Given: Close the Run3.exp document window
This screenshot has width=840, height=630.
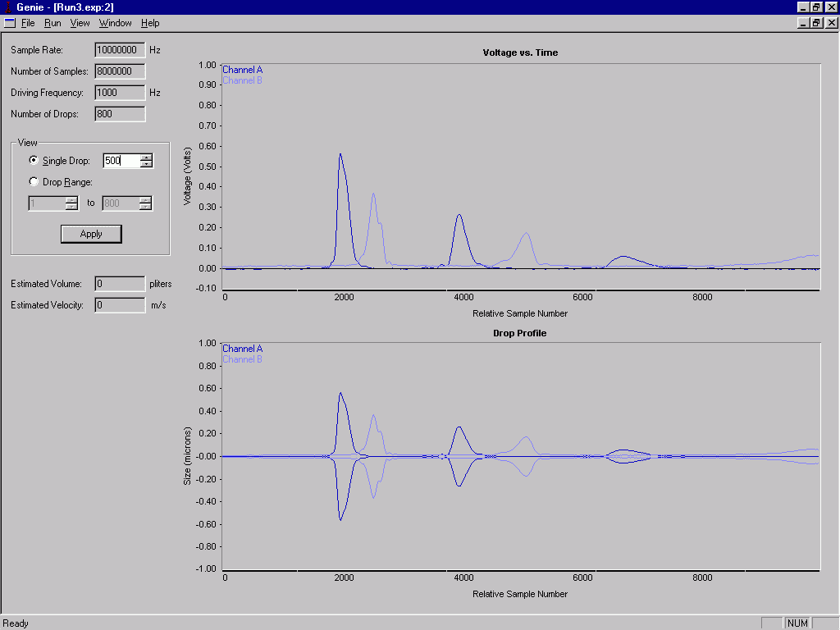Looking at the screenshot, I should [x=831, y=23].
